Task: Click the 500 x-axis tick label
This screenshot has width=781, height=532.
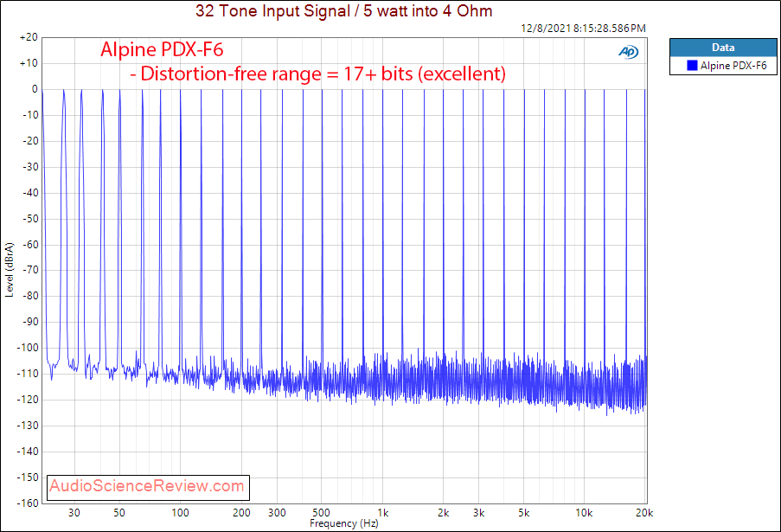Action: [x=321, y=513]
